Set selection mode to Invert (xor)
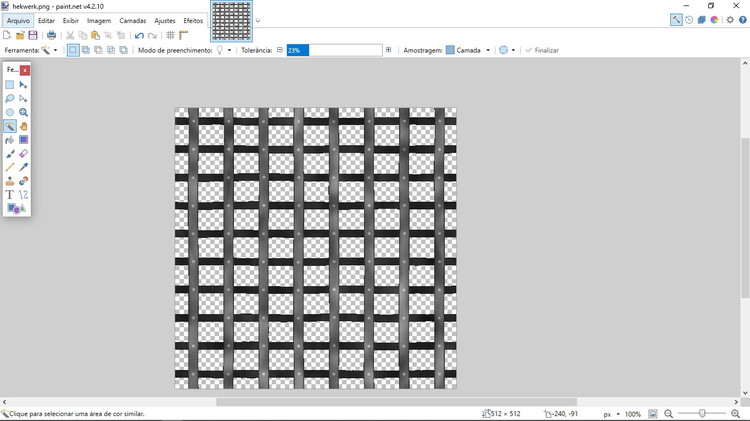Viewport: 750px width, 421px height. (123, 50)
